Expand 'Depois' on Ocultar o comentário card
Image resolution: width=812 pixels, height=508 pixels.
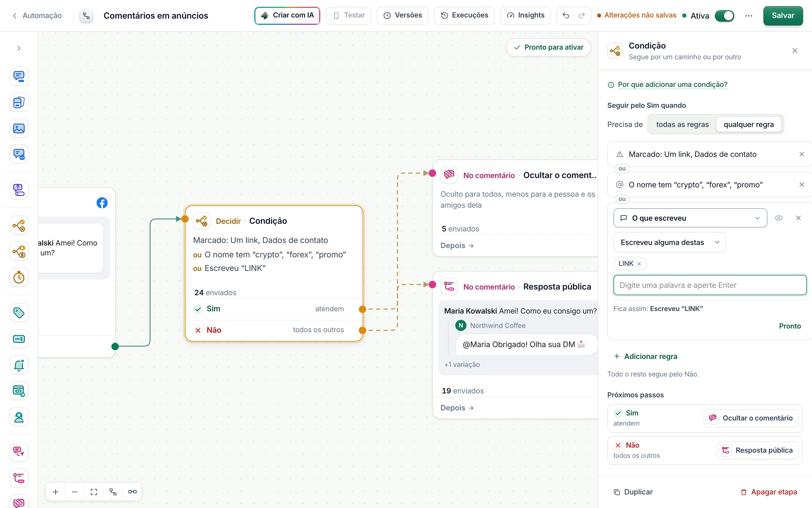(x=457, y=246)
